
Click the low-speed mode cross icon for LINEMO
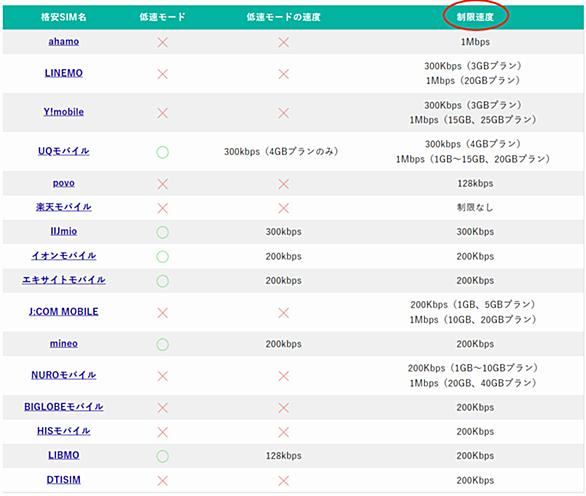click(x=162, y=74)
